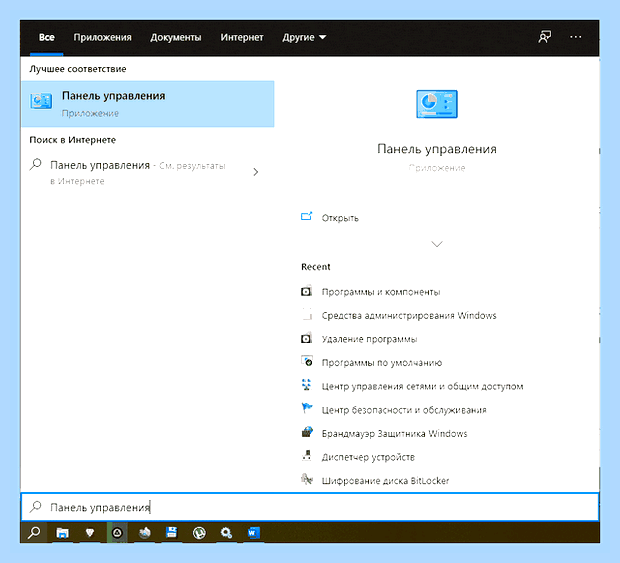
Task: Open Центр управления сетями и общим доступом
Action: pyautogui.click(x=422, y=387)
